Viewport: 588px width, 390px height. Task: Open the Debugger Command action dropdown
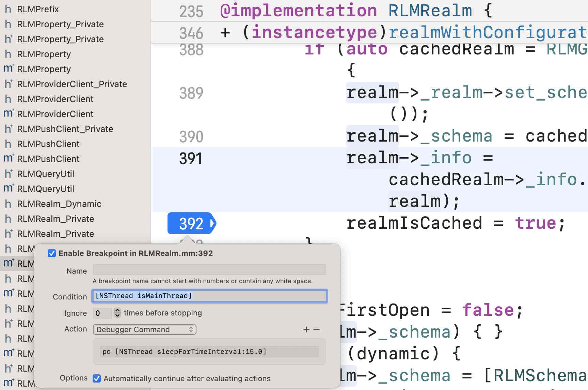tap(144, 329)
